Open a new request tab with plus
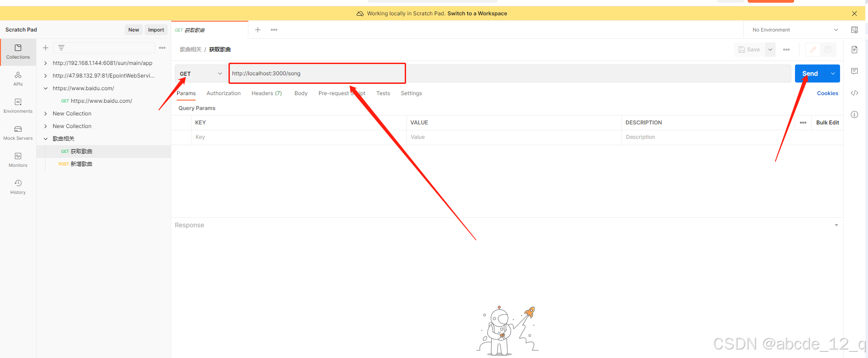The width and height of the screenshot is (868, 358). (x=258, y=30)
